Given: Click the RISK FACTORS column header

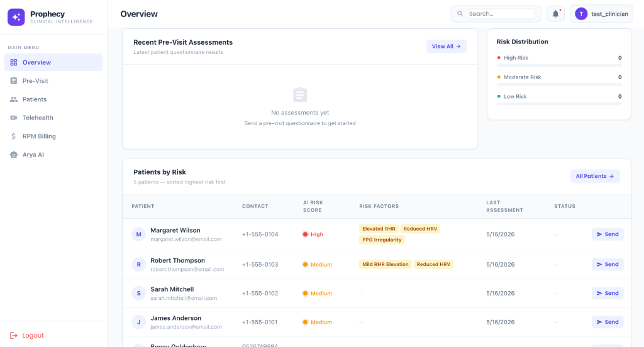Looking at the screenshot, I should coord(379,206).
